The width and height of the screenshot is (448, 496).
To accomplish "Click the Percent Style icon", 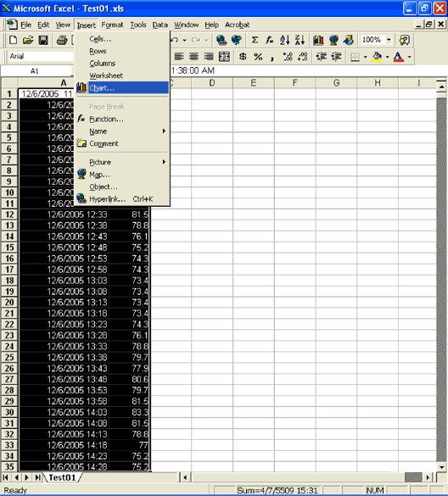I will point(258,57).
